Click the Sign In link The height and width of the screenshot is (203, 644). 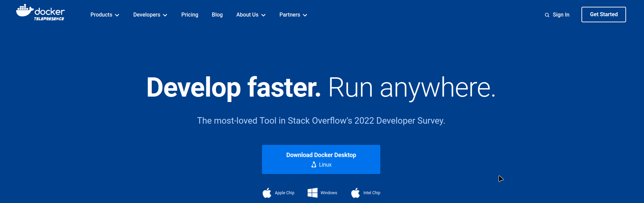[x=561, y=15]
